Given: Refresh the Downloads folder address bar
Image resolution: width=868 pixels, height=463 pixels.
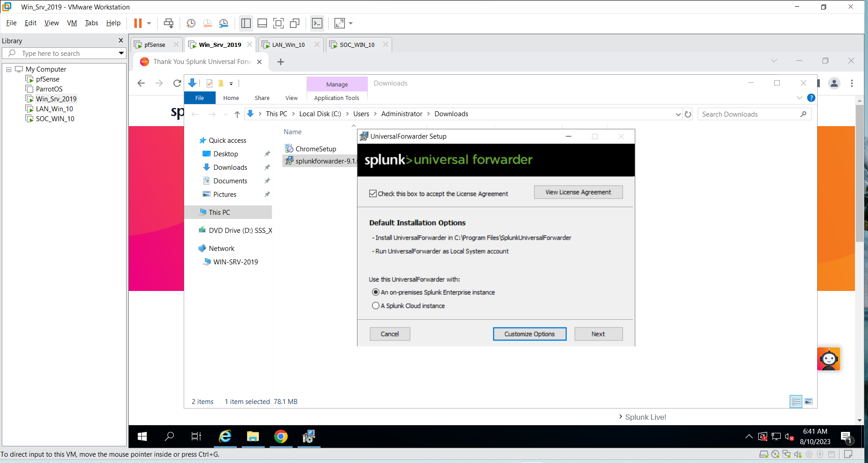Looking at the screenshot, I should pyautogui.click(x=688, y=114).
